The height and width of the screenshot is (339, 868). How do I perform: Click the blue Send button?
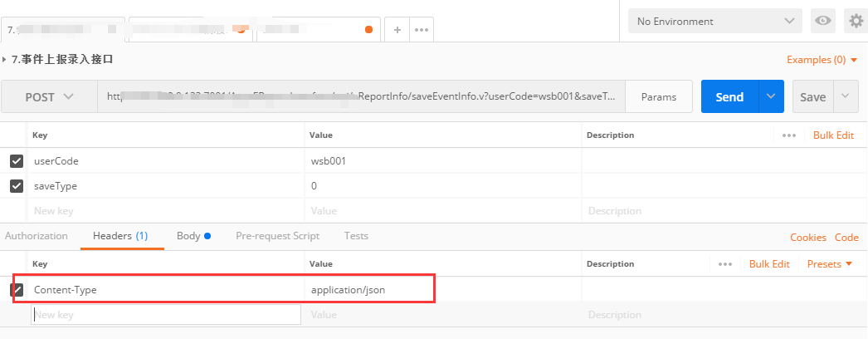(729, 96)
